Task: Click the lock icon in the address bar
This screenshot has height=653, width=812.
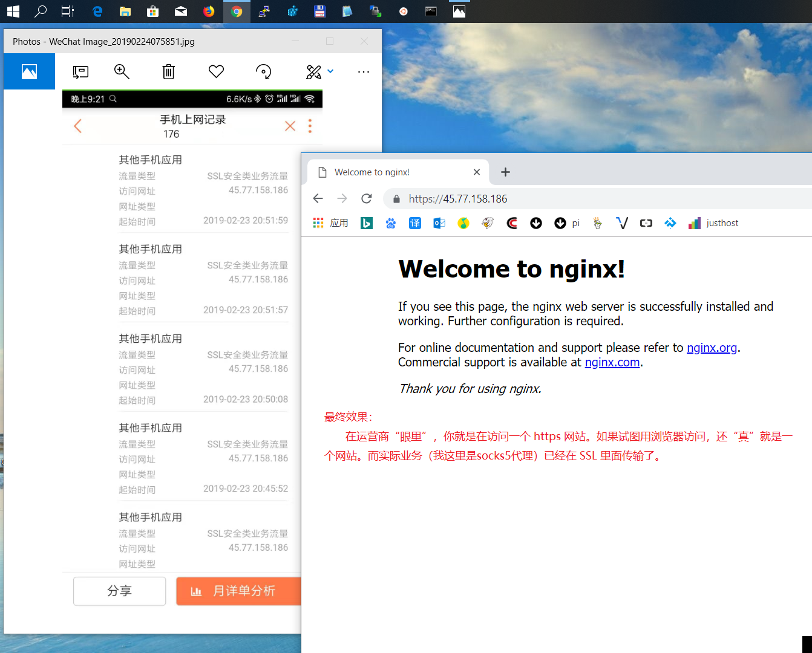Action: [x=396, y=199]
